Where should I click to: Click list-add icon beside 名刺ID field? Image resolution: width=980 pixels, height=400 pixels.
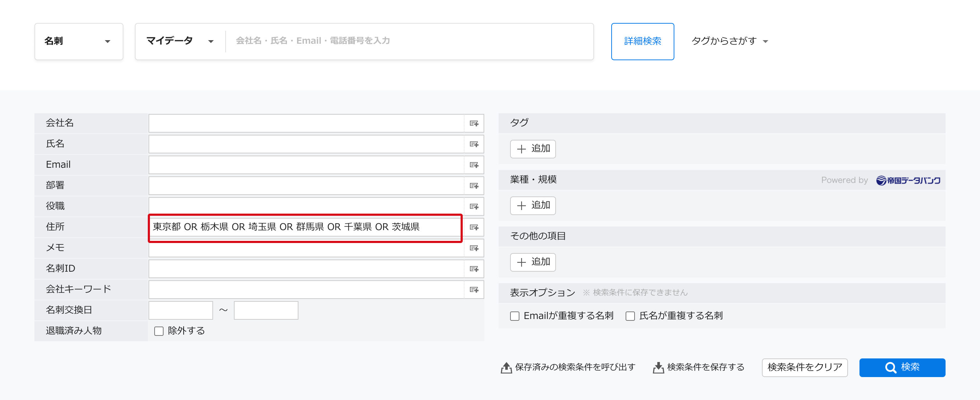474,269
